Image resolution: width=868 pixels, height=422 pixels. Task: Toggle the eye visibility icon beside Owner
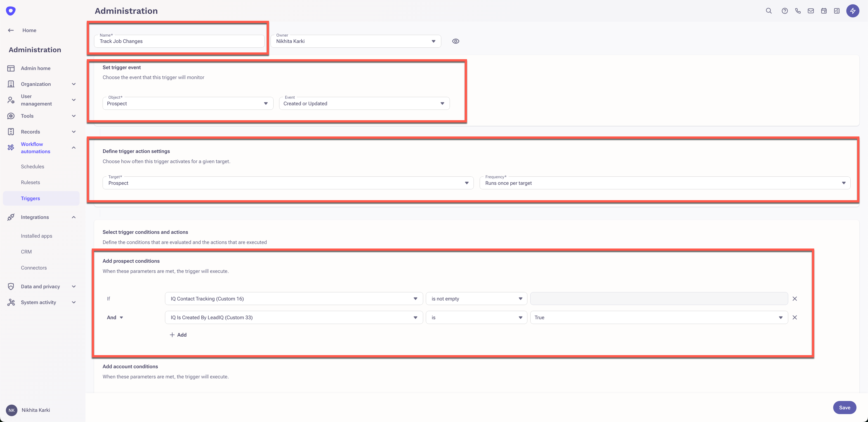[455, 41]
